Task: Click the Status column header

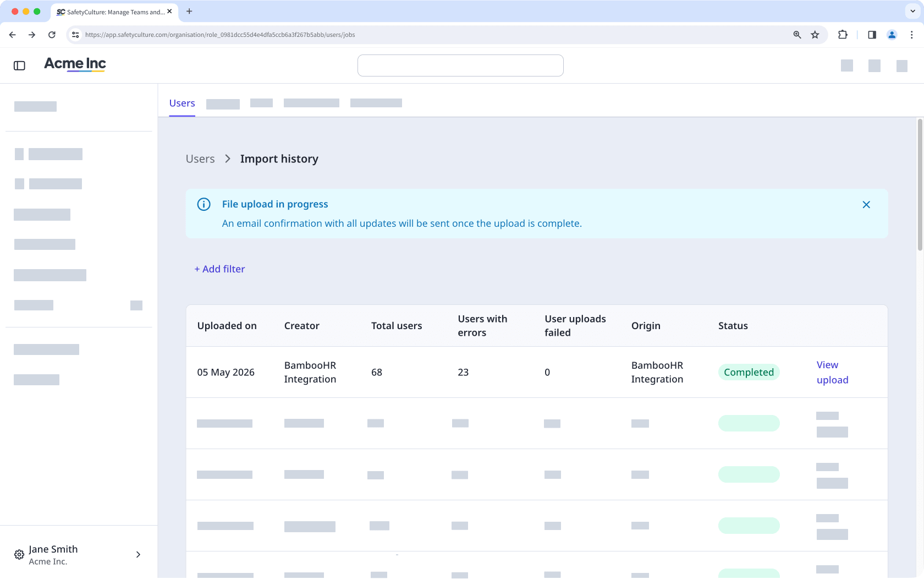Action: 733,326
